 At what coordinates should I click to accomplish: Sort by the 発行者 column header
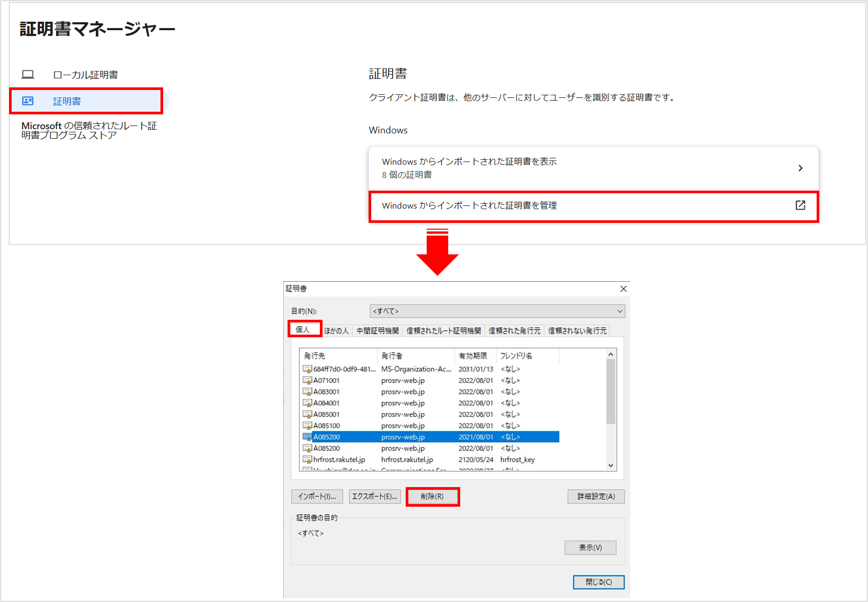click(416, 356)
